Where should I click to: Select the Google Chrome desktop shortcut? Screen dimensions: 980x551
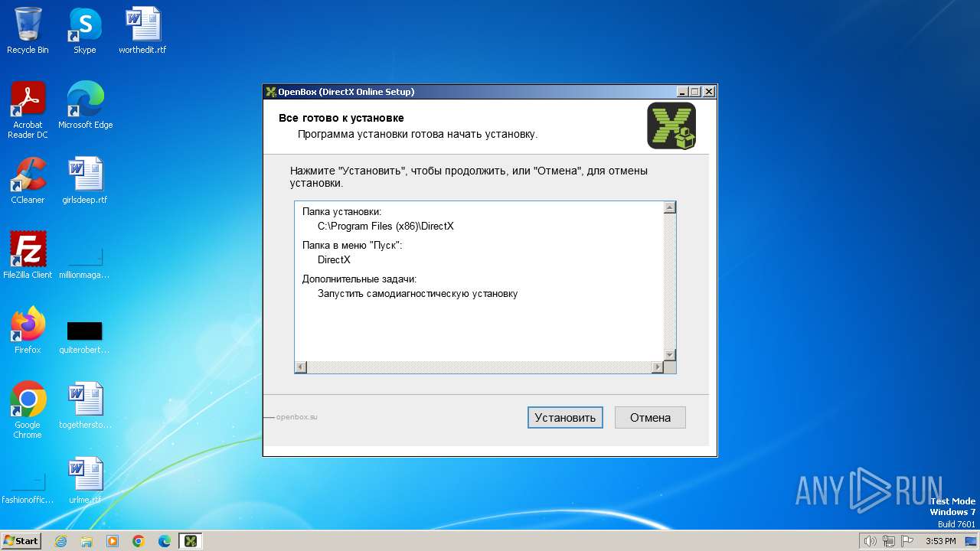(28, 409)
